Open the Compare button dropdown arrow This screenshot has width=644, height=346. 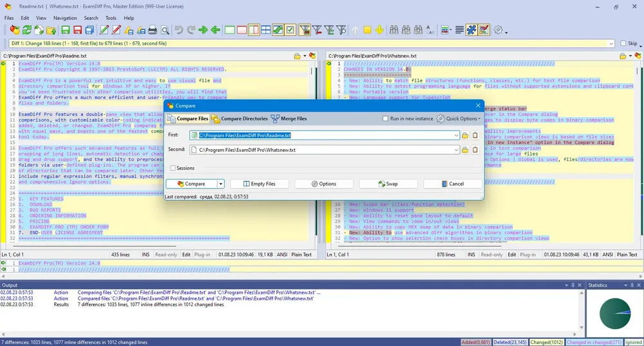(x=220, y=184)
